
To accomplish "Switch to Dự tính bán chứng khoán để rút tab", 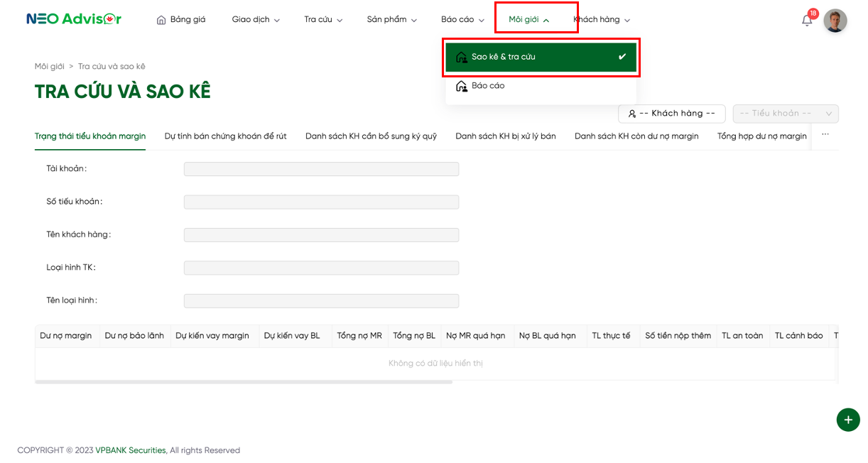I will [x=225, y=136].
